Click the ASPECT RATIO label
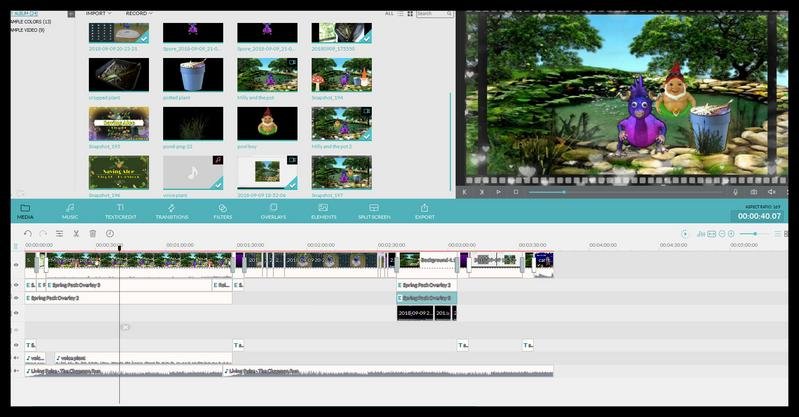 point(763,206)
